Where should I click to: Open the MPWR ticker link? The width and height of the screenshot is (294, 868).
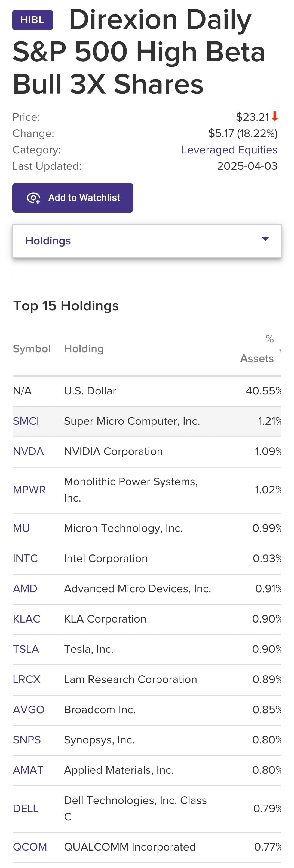point(29,490)
